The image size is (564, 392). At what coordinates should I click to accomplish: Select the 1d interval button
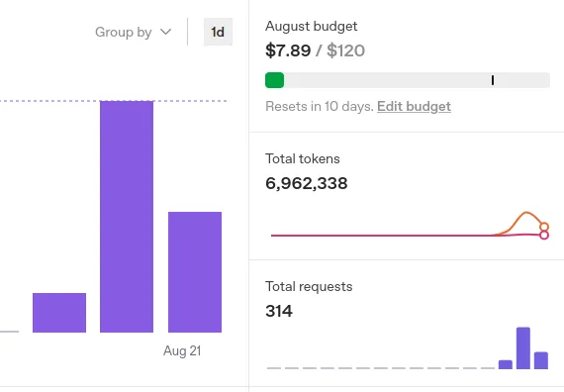click(218, 32)
